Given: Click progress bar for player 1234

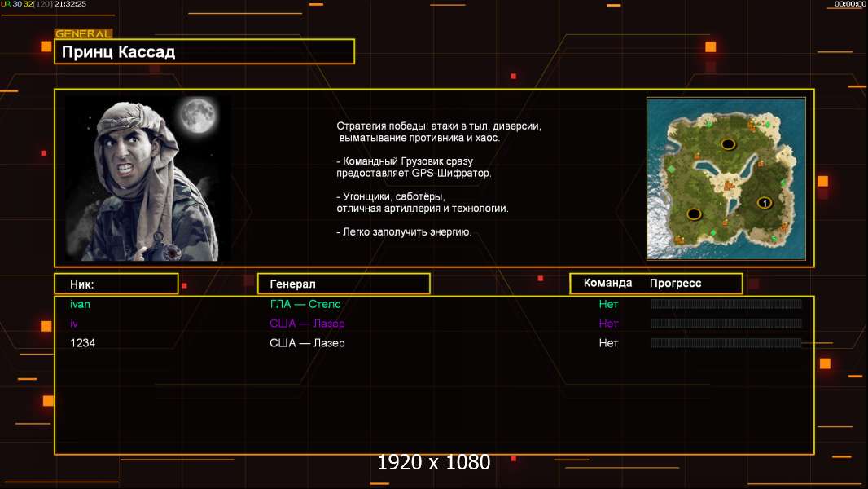Looking at the screenshot, I should [726, 343].
